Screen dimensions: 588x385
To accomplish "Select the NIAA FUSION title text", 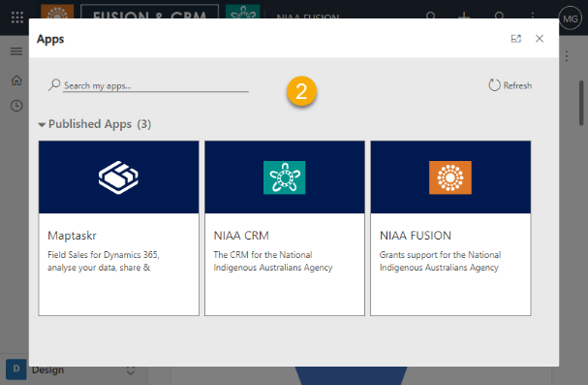I will (x=416, y=236).
